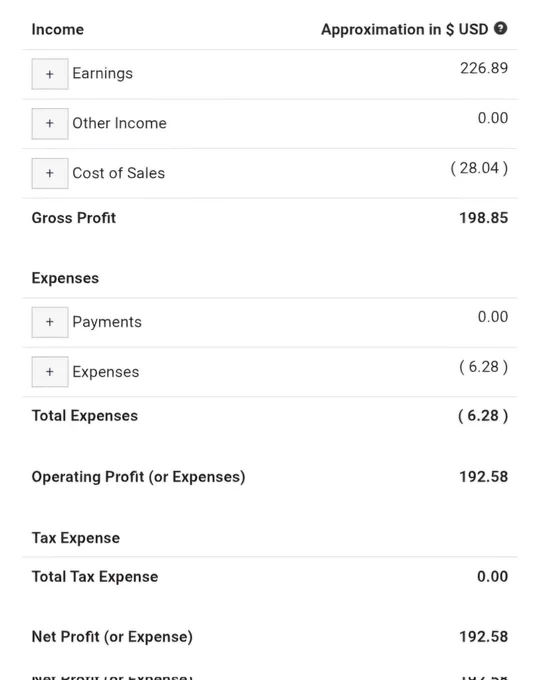Screen dimensions: 545x680
Task: Click the help question mark icon
Action: (x=500, y=28)
